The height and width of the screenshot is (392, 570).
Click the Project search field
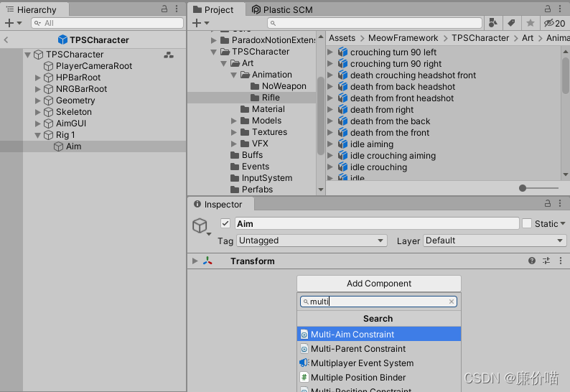[x=375, y=23]
